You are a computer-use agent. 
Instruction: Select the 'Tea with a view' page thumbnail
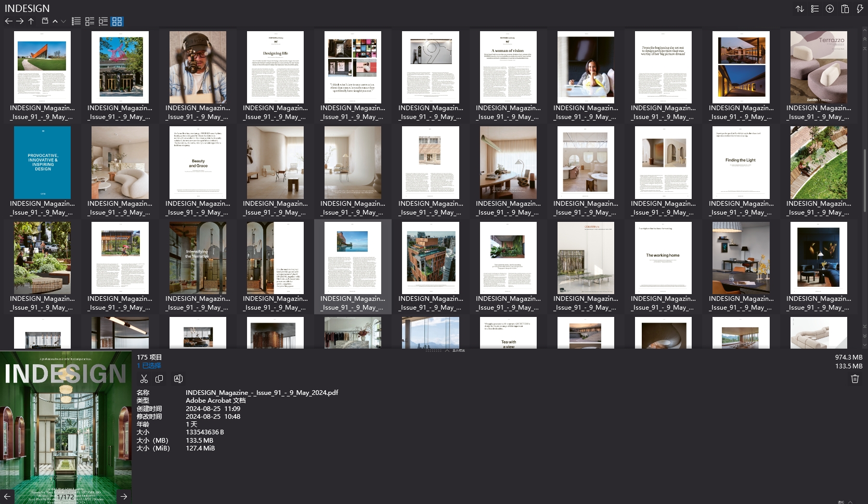(x=508, y=333)
